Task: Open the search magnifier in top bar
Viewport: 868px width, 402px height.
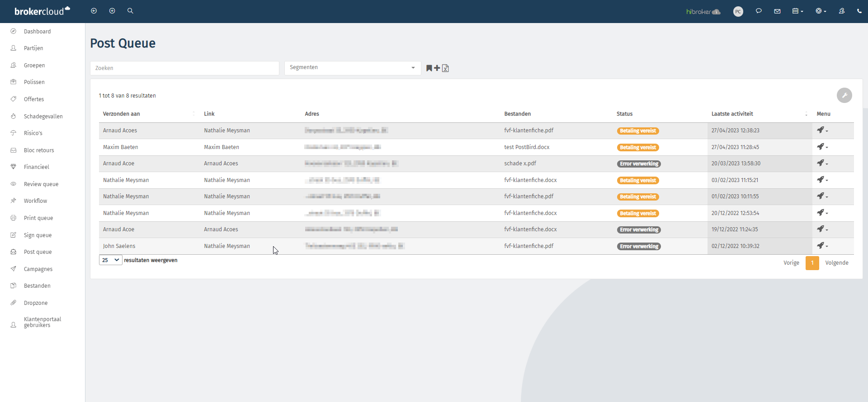Action: click(x=130, y=11)
